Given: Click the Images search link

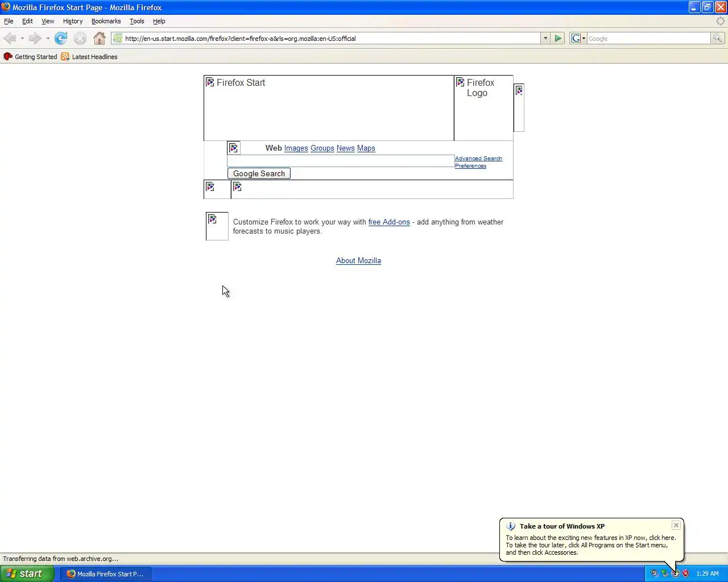Looking at the screenshot, I should 296,148.
